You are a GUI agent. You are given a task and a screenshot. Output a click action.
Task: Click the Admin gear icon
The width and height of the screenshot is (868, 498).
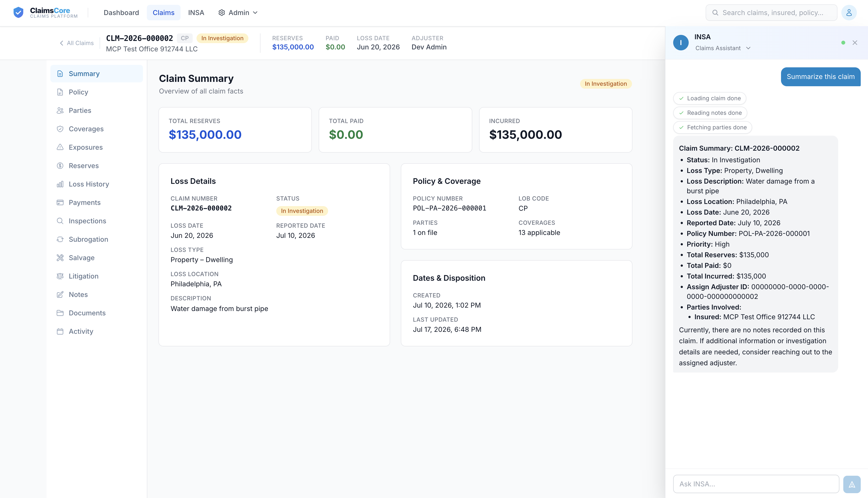coord(222,13)
